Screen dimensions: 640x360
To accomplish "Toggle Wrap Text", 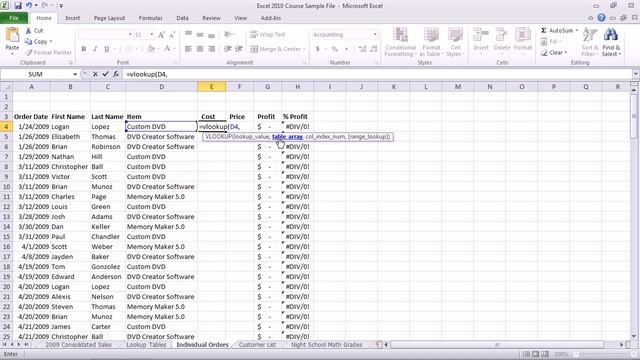I will click(268, 35).
